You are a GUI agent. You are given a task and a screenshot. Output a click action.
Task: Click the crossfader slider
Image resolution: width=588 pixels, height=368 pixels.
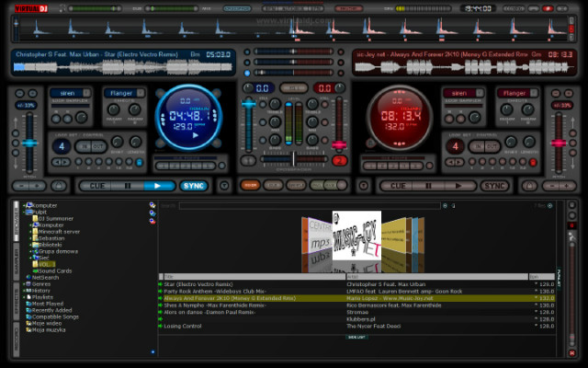click(294, 159)
